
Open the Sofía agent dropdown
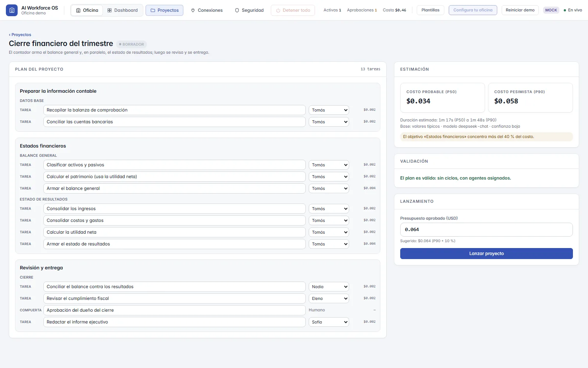[329, 322]
